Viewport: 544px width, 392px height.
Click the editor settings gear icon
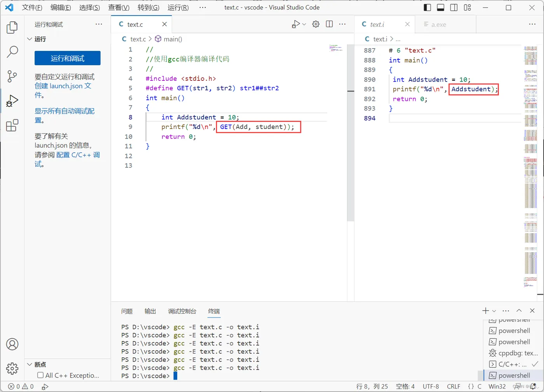316,24
